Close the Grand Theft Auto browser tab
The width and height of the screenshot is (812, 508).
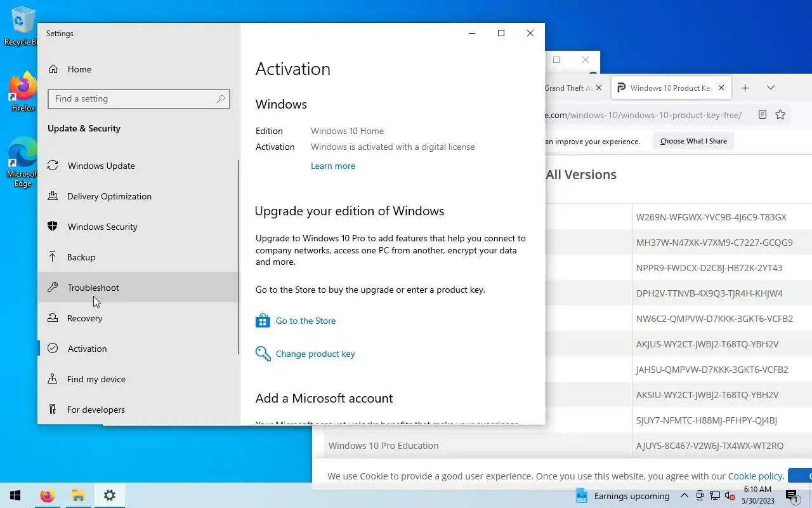point(598,88)
